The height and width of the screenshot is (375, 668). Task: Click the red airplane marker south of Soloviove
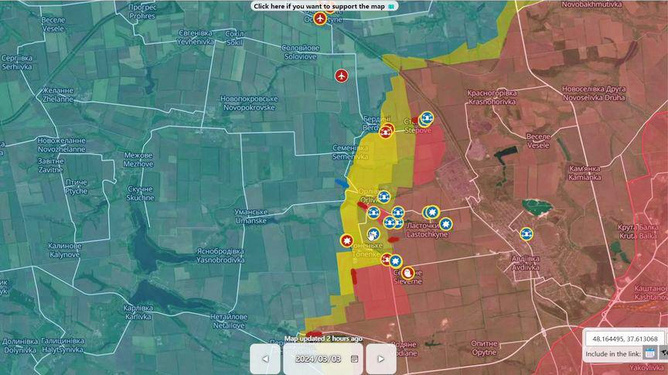pos(341,76)
